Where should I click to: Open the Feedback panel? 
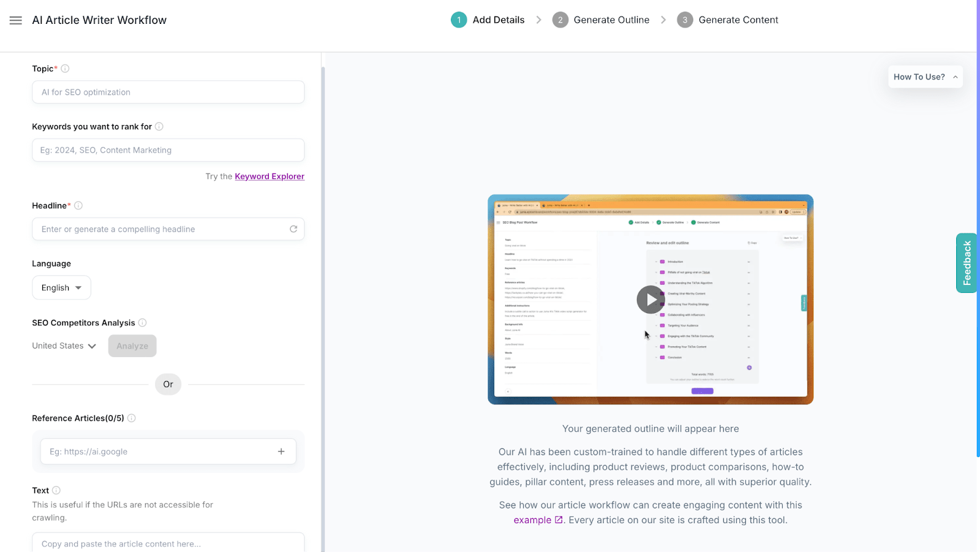tap(966, 263)
